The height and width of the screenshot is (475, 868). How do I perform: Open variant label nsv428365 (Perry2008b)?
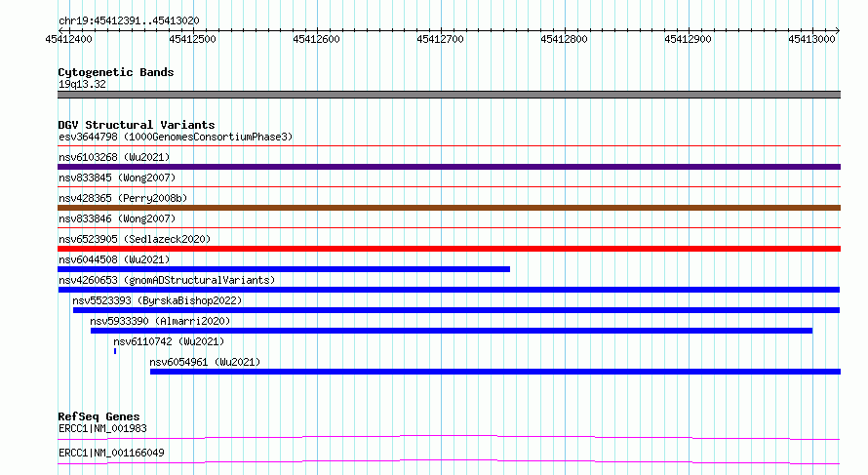pyautogui.click(x=123, y=198)
